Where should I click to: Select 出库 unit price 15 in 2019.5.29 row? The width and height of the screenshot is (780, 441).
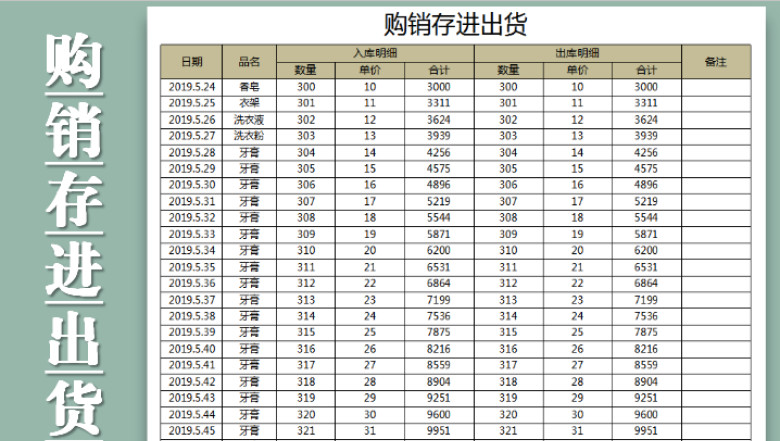578,169
